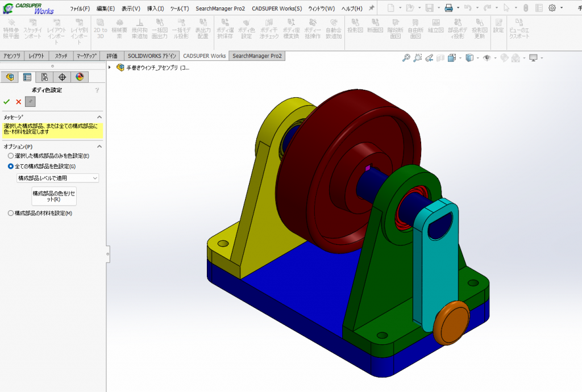Click the help question mark in panel header
Screen dimensions: 582x392
tap(97, 90)
